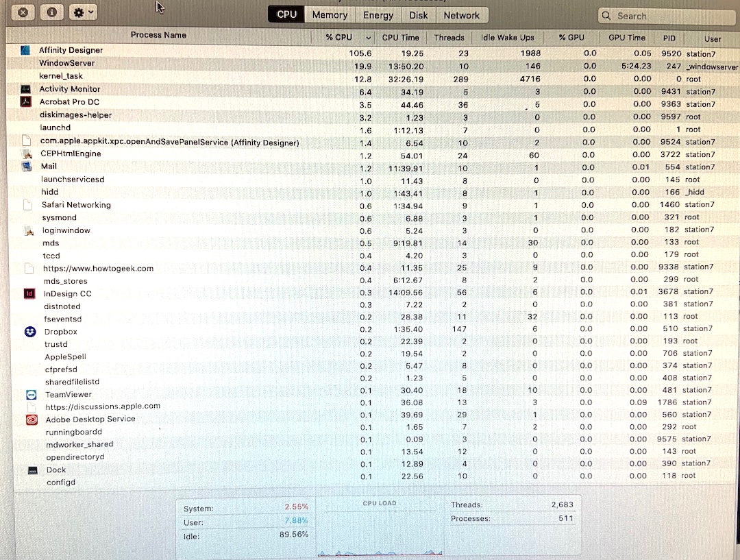Click the openAndSavePanelService document icon
Viewport: 740px width, 560px height.
[x=27, y=141]
